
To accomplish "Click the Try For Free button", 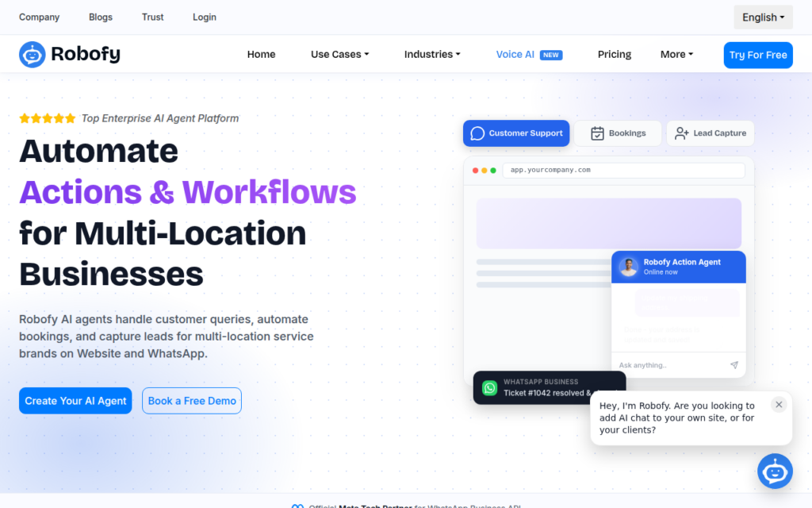I will [x=758, y=55].
